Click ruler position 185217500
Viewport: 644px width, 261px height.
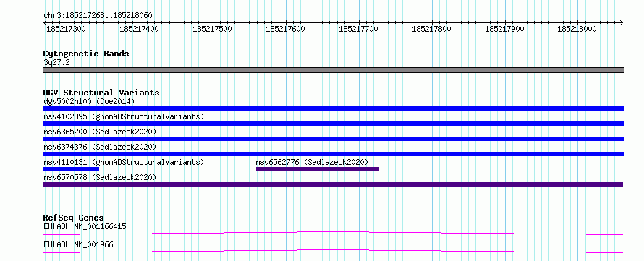pyautogui.click(x=212, y=29)
